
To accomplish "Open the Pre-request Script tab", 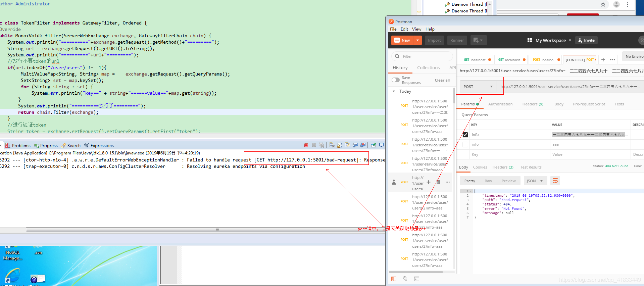I will click(589, 104).
